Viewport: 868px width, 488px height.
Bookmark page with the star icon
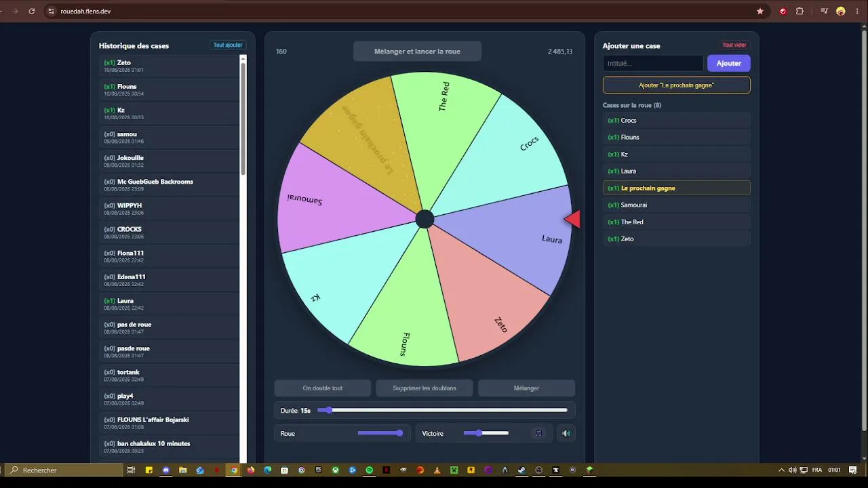(x=760, y=12)
